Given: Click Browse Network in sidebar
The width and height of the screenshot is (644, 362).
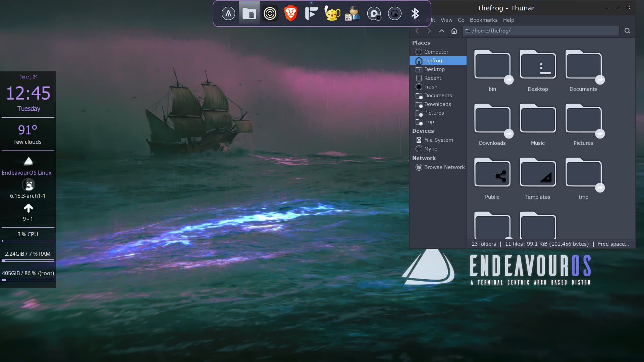Looking at the screenshot, I should pos(444,167).
